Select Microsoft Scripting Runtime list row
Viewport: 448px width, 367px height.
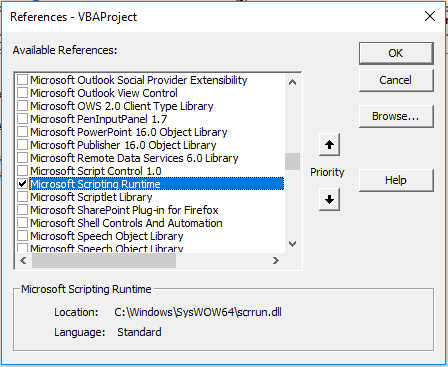[x=157, y=184]
